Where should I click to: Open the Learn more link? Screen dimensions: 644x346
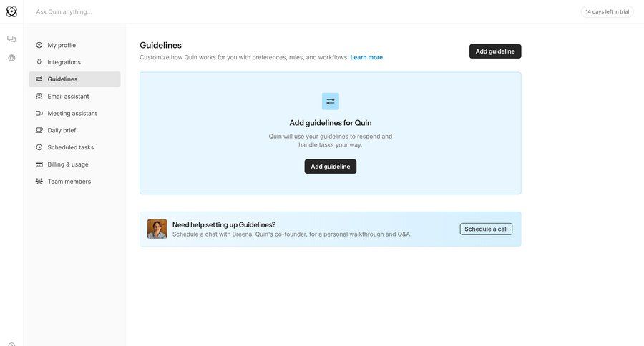[x=366, y=57]
